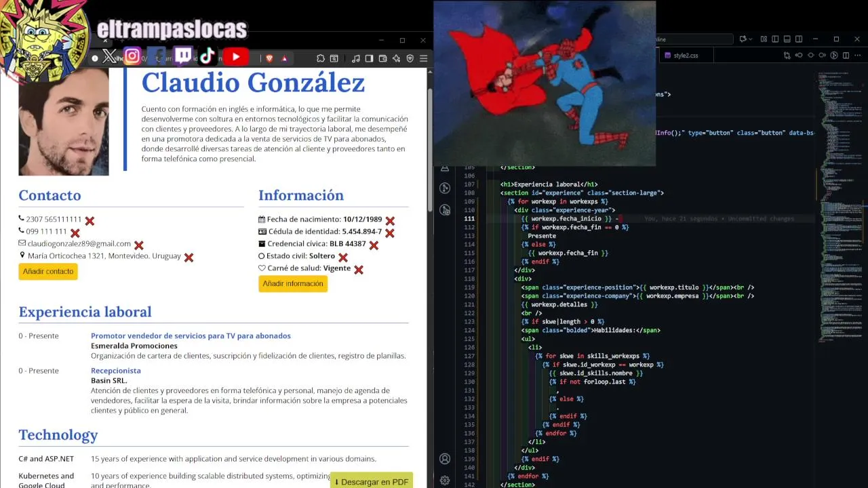Viewport: 868px width, 488px height.
Task: Open Changes compare icon in editor toolbar
Action: pos(787,56)
